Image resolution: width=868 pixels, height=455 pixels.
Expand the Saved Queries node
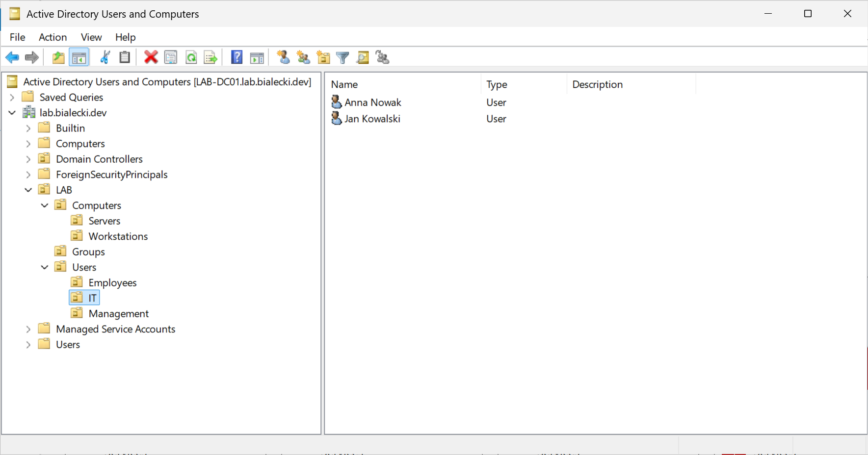pyautogui.click(x=12, y=97)
